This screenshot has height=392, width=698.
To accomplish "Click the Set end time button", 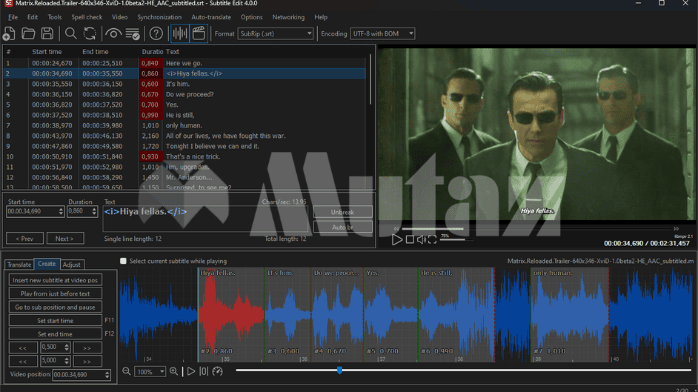I will 55,334.
